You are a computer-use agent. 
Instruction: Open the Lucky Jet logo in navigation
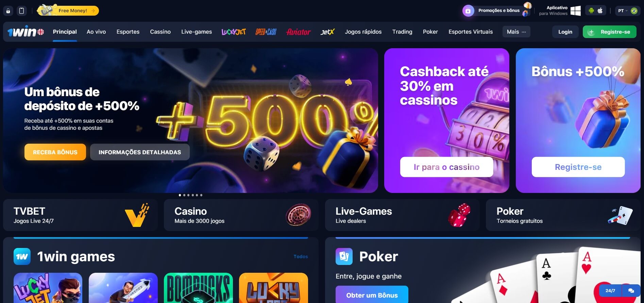(x=234, y=32)
